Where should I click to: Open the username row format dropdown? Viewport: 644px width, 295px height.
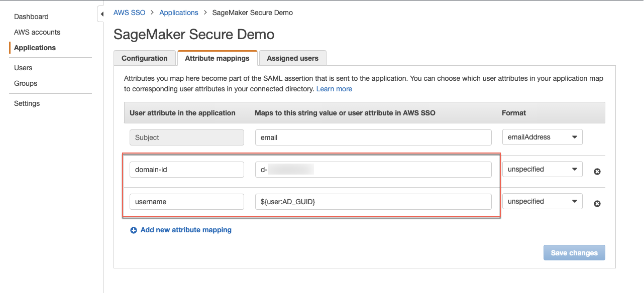(543, 201)
